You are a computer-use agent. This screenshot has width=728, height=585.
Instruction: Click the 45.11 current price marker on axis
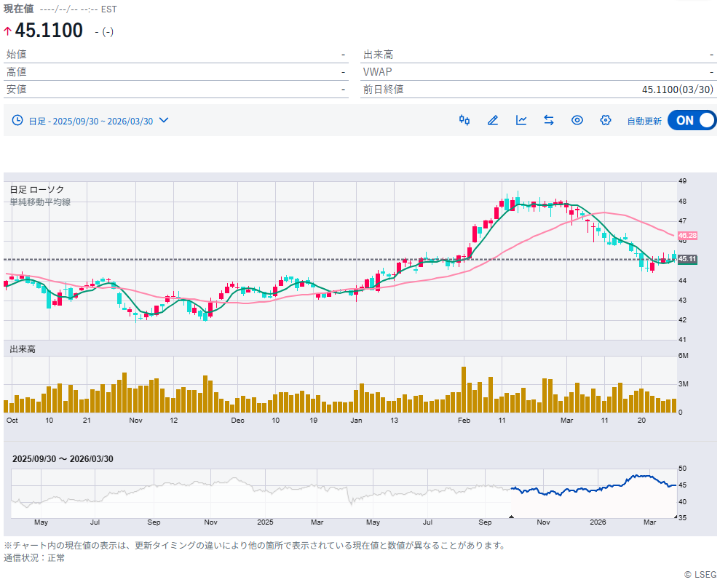(x=687, y=259)
